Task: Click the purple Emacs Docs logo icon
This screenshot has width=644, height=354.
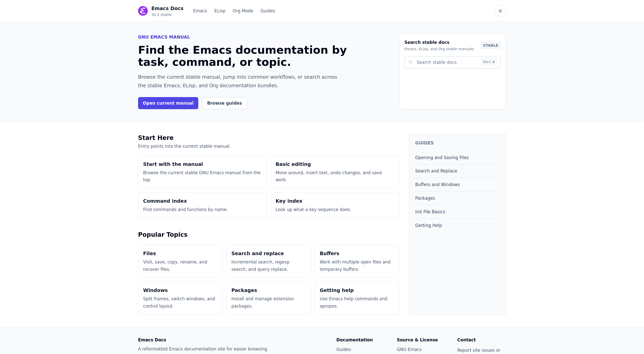Action: tap(143, 11)
